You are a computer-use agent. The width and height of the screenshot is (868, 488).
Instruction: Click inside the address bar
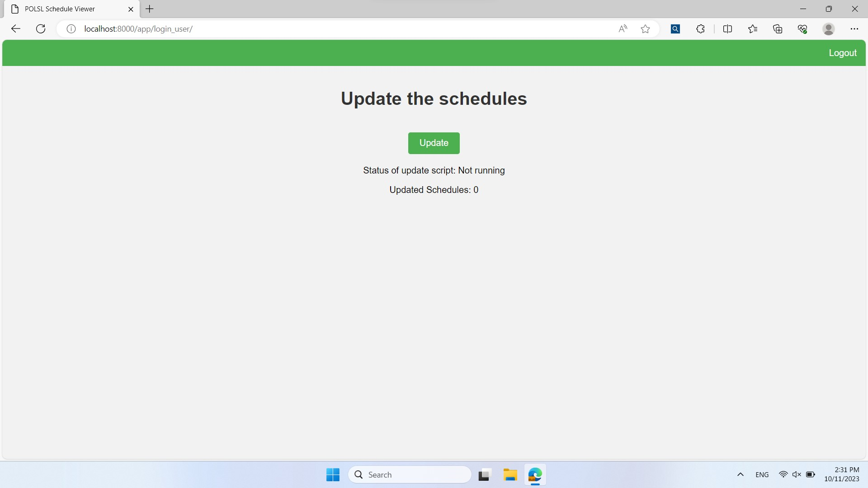coord(316,28)
